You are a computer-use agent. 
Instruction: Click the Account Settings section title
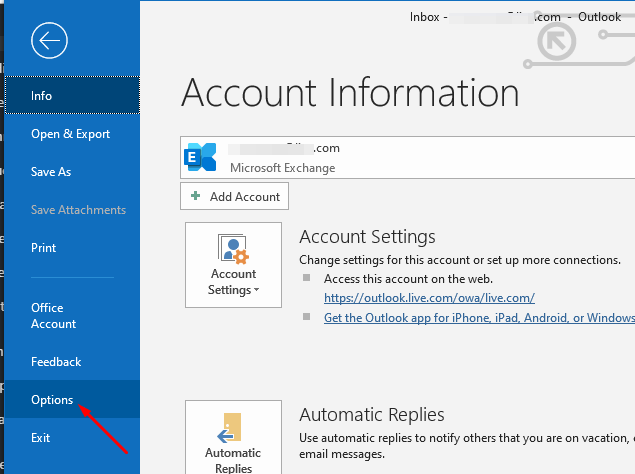point(367,237)
